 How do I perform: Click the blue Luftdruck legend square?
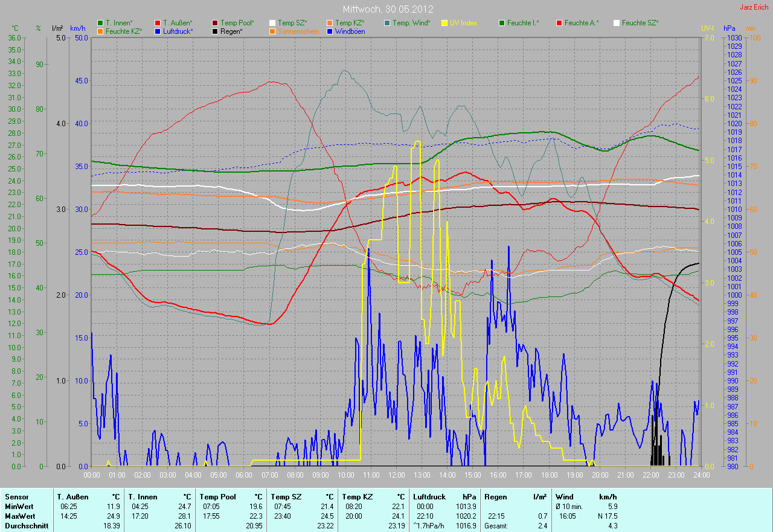(x=158, y=31)
